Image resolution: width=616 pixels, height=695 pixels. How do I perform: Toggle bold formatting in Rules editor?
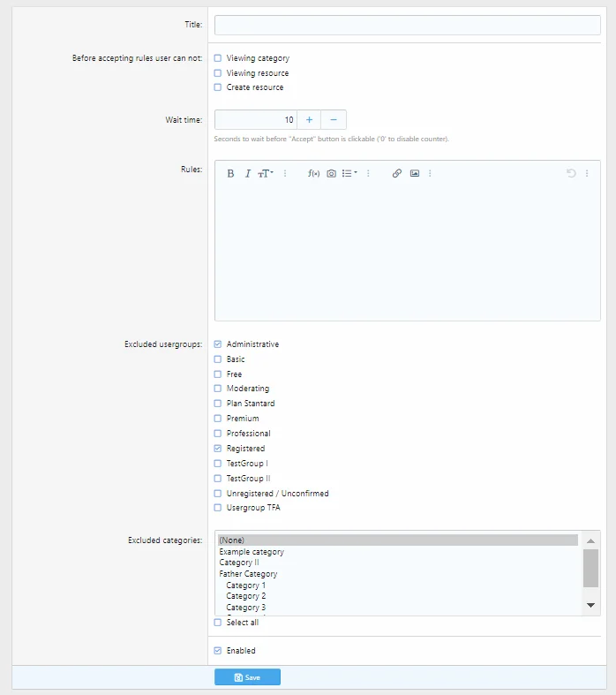pos(230,174)
